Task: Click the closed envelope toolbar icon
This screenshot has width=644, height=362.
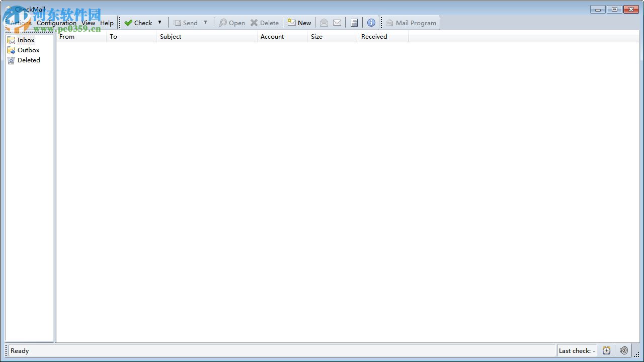Action: click(x=337, y=23)
